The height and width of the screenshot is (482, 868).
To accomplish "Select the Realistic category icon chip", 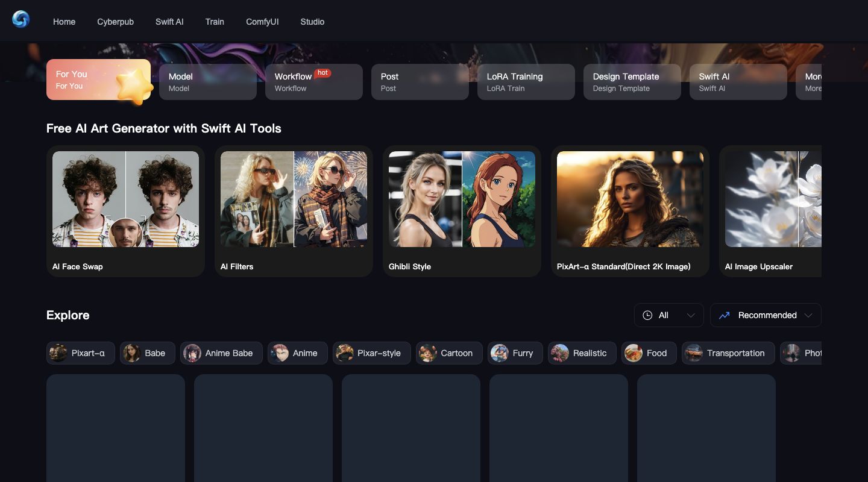I will pyautogui.click(x=560, y=353).
